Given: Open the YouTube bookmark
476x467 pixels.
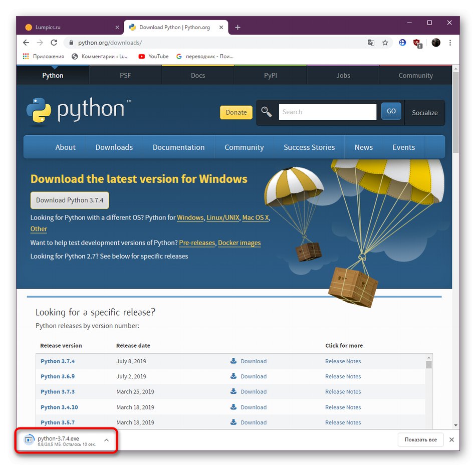Looking at the screenshot, I should pyautogui.click(x=153, y=57).
